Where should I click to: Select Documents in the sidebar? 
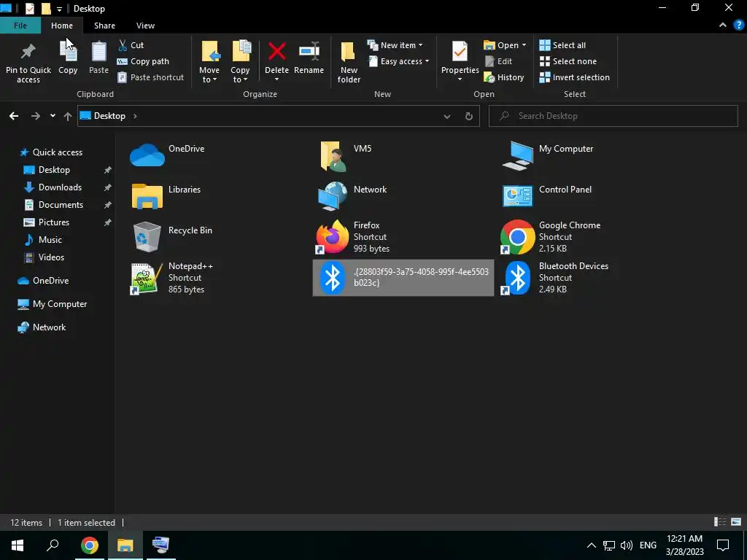[x=61, y=205]
